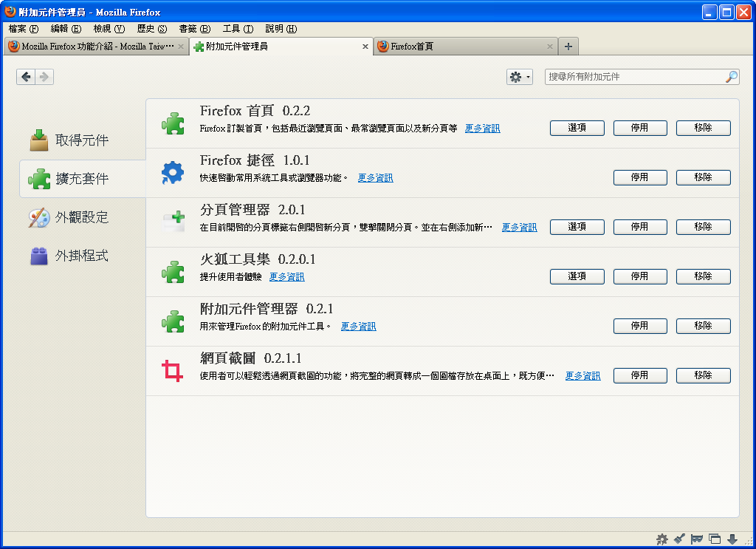Disable the Firefox 首頁 extension
This screenshot has height=549, width=756.
point(640,128)
